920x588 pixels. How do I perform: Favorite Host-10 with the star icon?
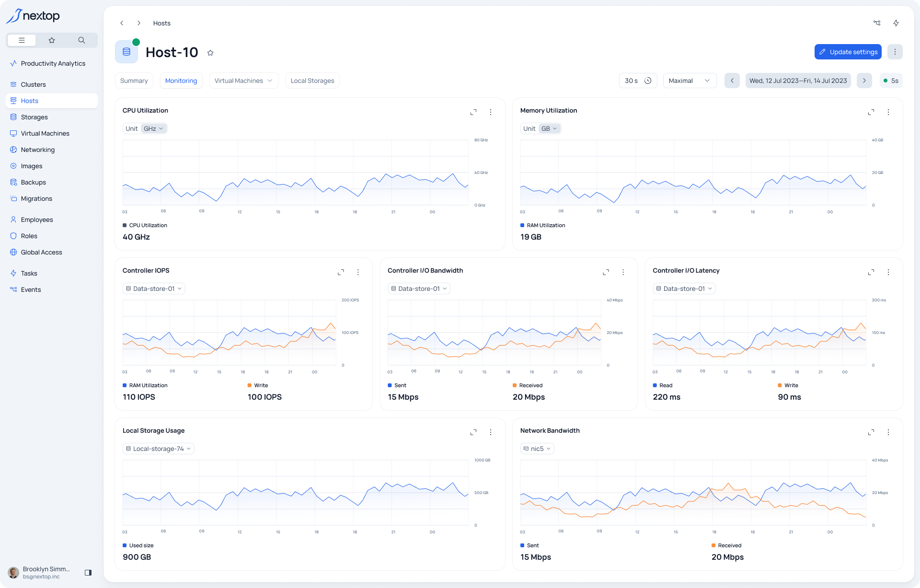(x=210, y=53)
